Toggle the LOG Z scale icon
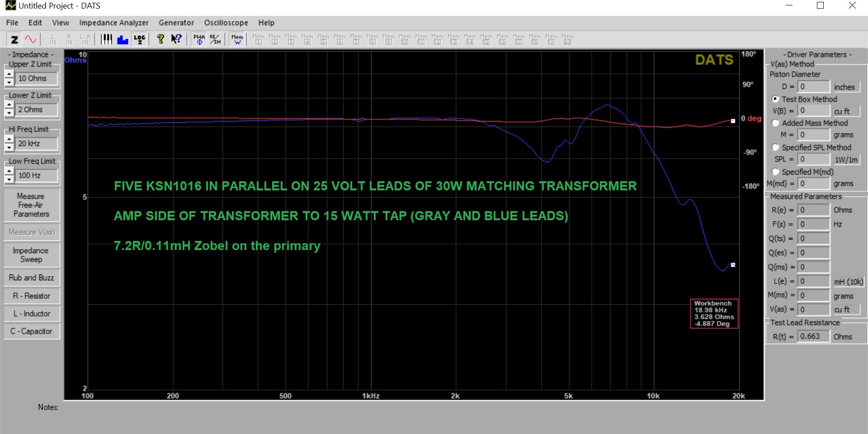Image resolution: width=868 pixels, height=434 pixels. (139, 39)
